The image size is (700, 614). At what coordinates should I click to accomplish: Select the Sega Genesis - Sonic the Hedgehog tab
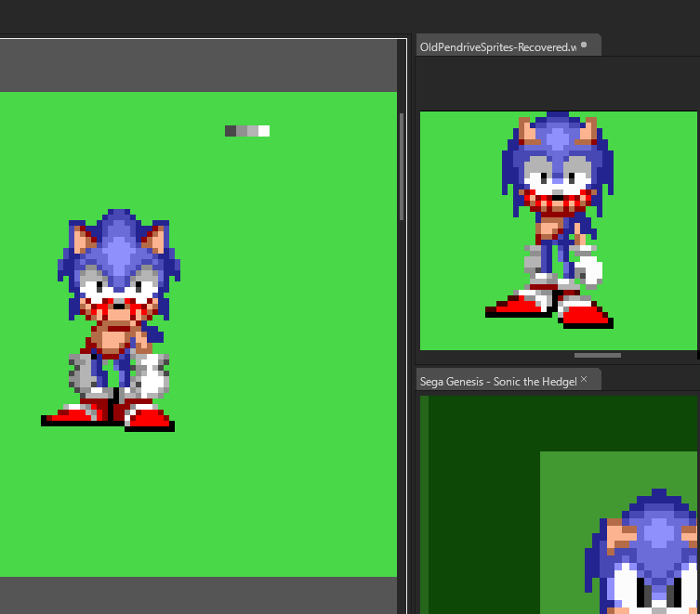tap(508, 381)
